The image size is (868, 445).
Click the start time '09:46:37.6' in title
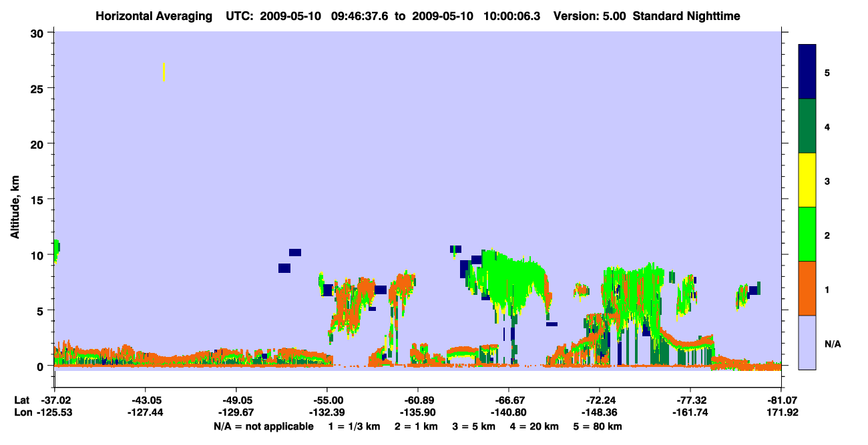coord(361,15)
